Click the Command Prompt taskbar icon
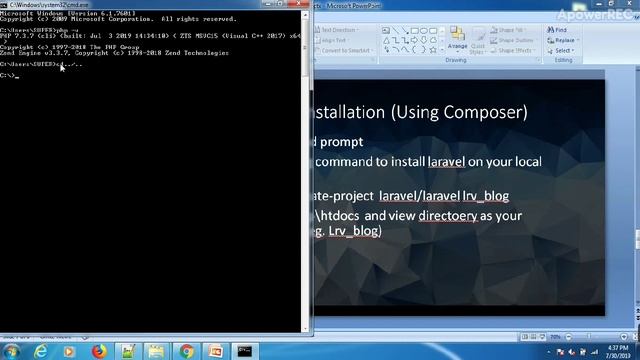Image resolution: width=640 pixels, height=360 pixels. (x=245, y=351)
